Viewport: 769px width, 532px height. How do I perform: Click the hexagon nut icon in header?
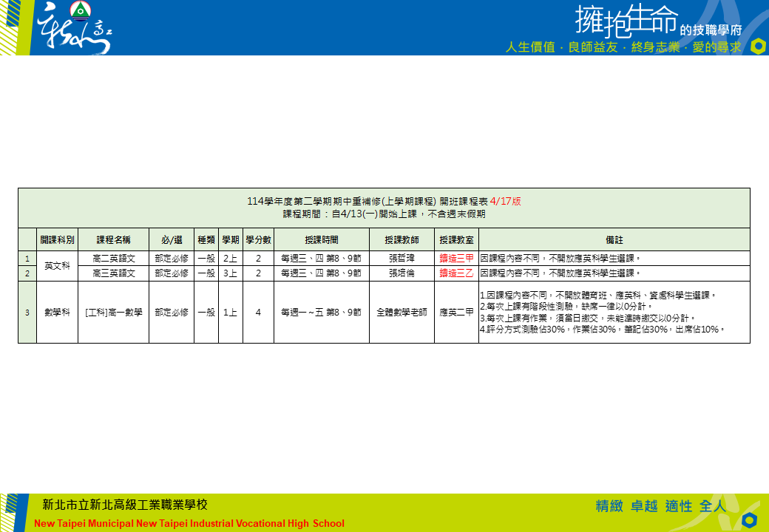758,47
